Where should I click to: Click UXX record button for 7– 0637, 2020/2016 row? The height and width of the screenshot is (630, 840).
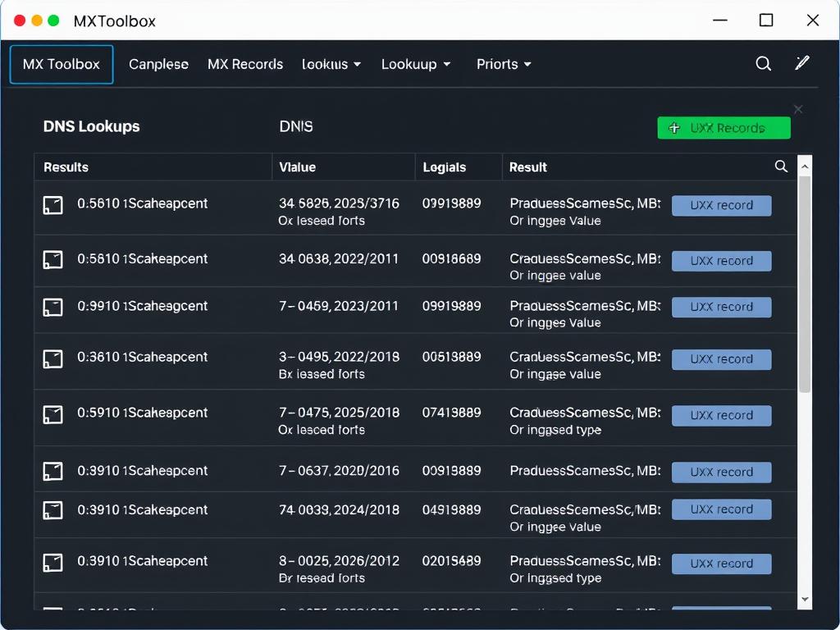pyautogui.click(x=722, y=472)
